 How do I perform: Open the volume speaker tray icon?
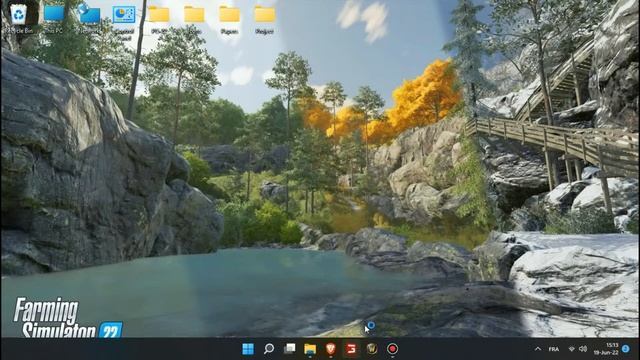pos(583,349)
